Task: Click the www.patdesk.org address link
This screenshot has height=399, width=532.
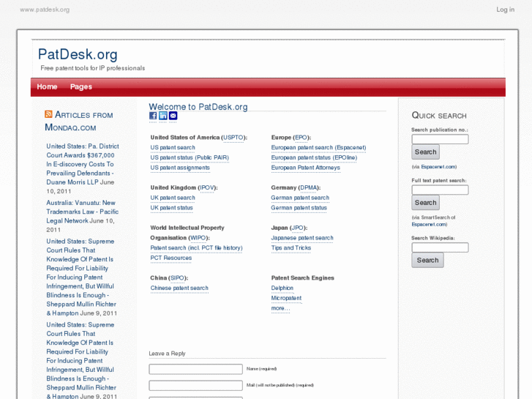Action: click(45, 10)
